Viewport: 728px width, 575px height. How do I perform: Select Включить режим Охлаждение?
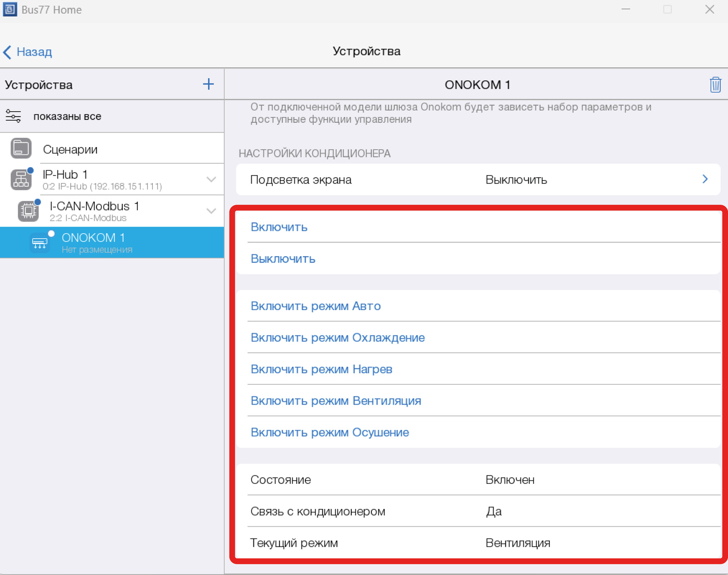click(337, 338)
